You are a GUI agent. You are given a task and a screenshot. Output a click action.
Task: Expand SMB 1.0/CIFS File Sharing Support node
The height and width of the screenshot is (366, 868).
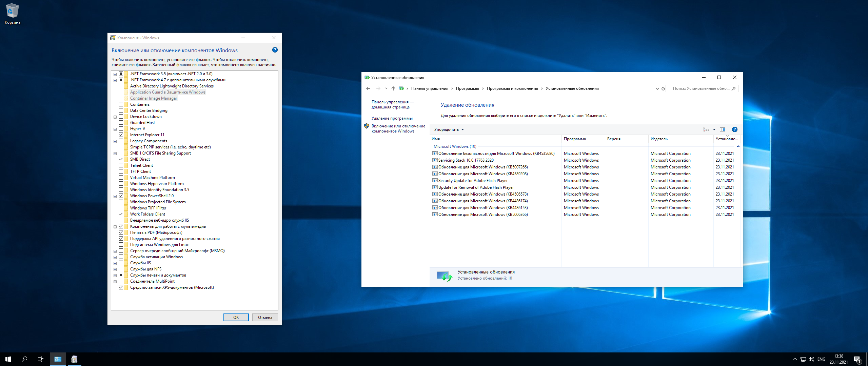115,154
